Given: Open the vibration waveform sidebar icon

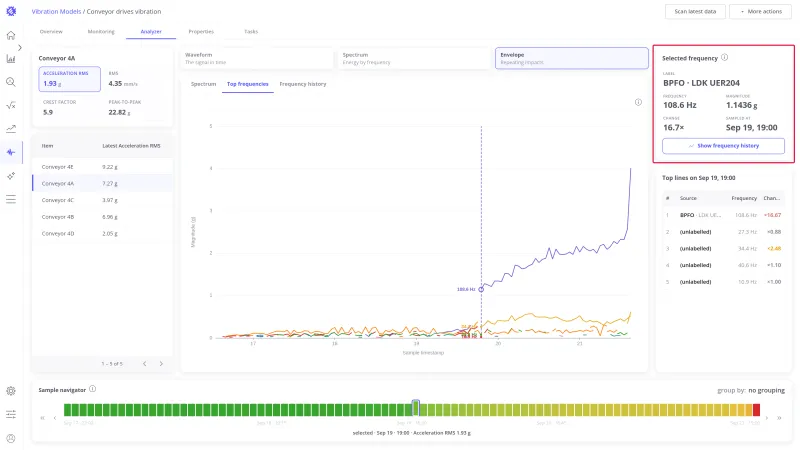Looking at the screenshot, I should (11, 152).
